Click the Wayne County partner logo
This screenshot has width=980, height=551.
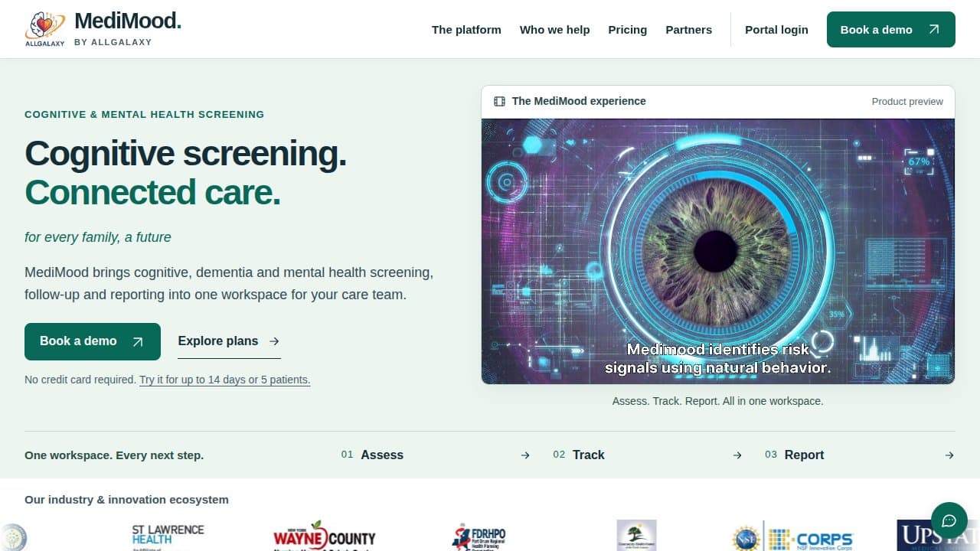coord(325,536)
